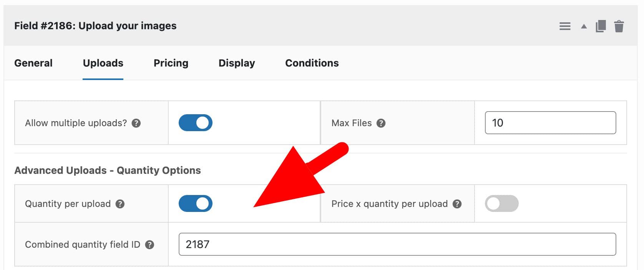
Task: Select the Display tab
Action: (x=236, y=63)
